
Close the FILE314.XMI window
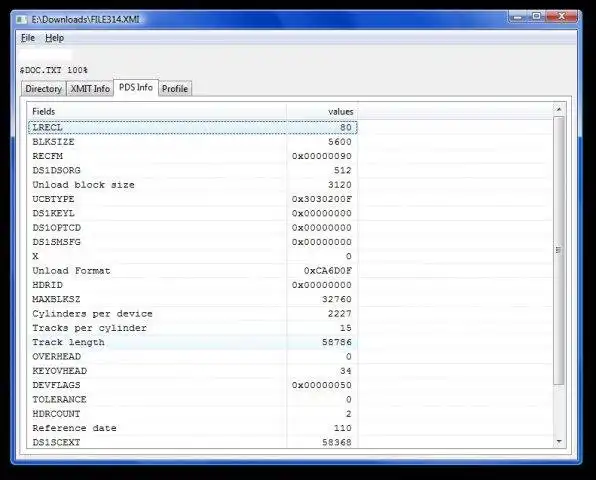pyautogui.click(x=561, y=17)
